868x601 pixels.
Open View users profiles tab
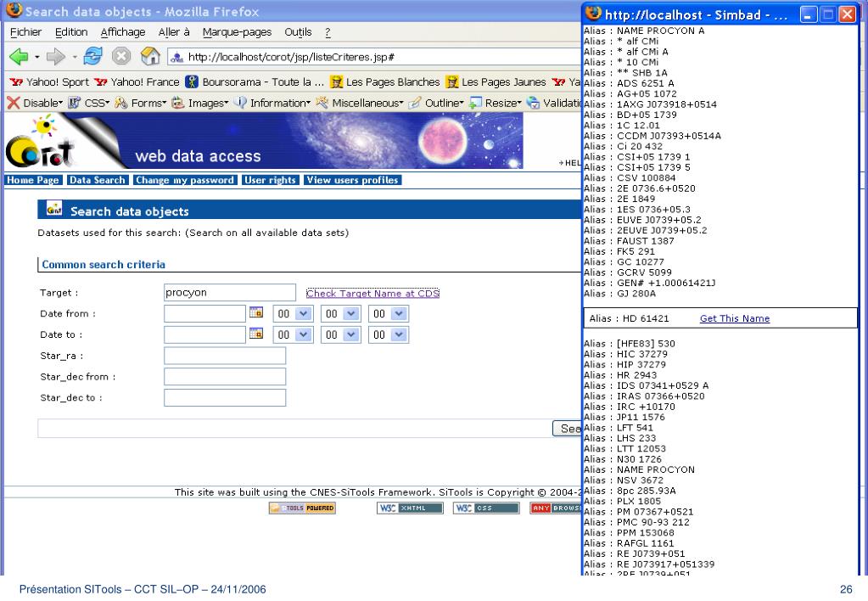(x=352, y=180)
